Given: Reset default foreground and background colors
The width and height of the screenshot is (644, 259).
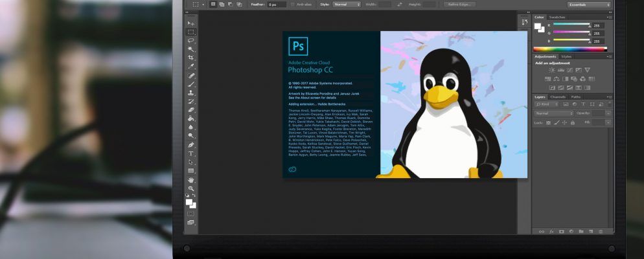Looking at the screenshot, I should click(x=188, y=196).
